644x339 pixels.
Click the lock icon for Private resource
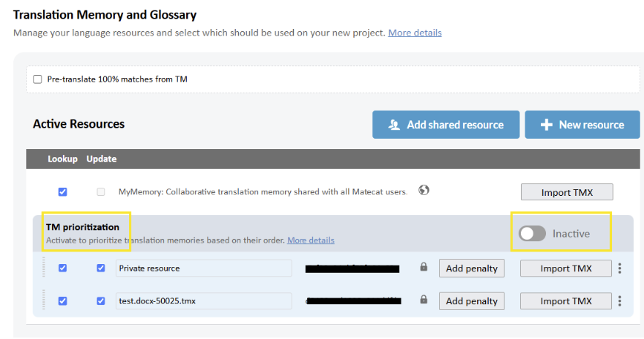pos(424,267)
